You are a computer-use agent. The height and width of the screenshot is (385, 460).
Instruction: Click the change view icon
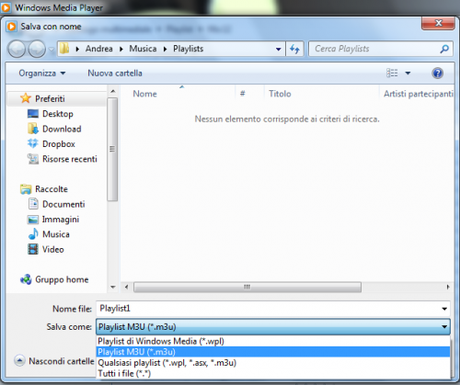coord(392,73)
